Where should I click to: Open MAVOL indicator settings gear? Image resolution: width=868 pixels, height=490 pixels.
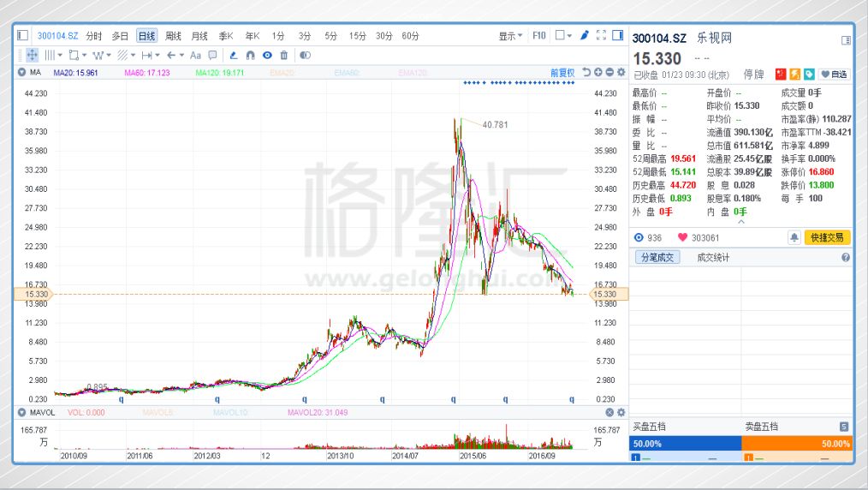click(621, 413)
